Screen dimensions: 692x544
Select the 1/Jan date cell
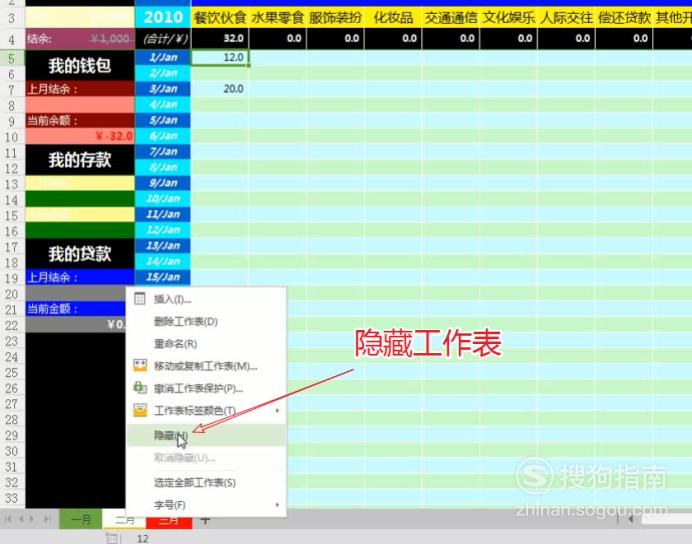pos(163,57)
